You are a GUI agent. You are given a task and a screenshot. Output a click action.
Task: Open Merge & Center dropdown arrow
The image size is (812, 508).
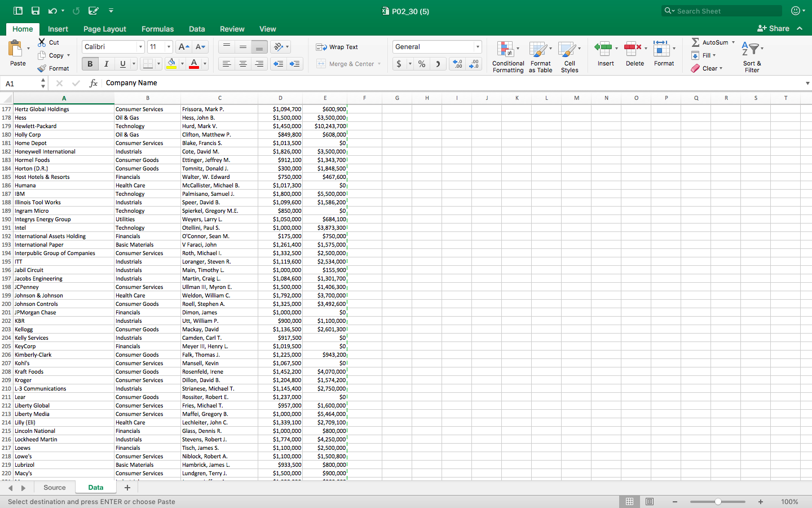coord(379,64)
